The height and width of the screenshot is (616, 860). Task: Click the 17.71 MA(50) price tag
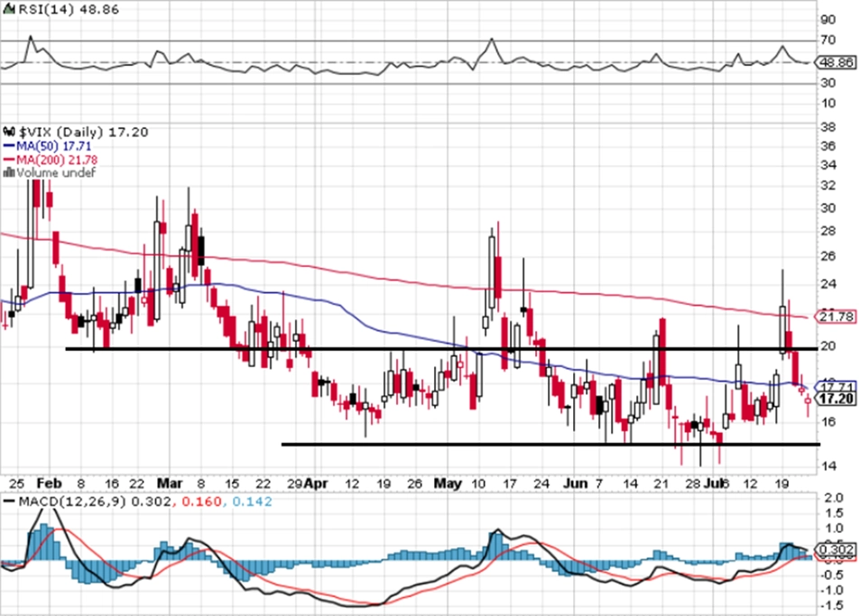click(836, 385)
